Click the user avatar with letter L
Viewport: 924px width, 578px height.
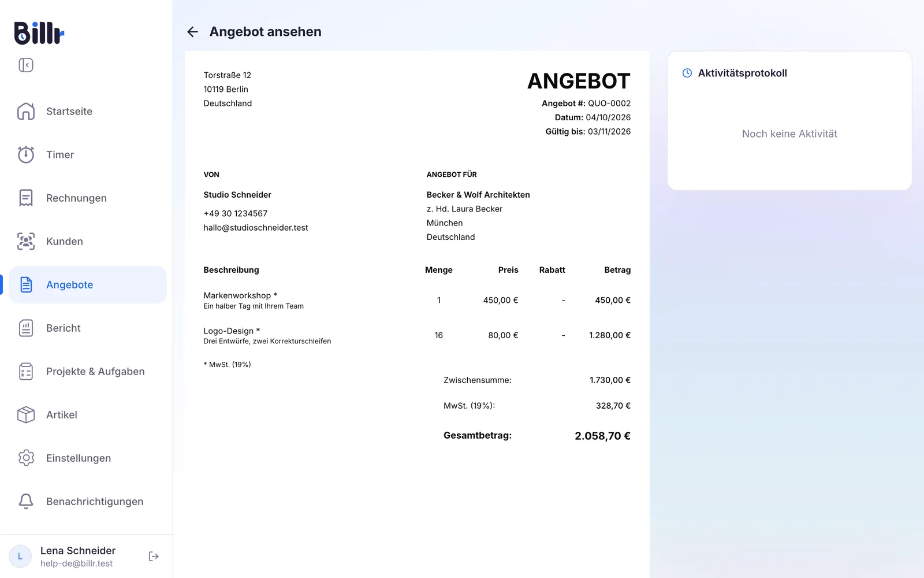20,557
